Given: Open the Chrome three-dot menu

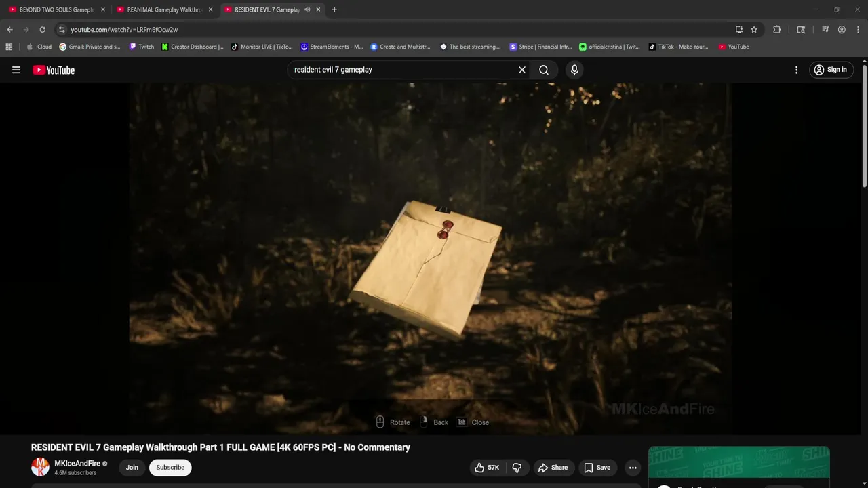Looking at the screenshot, I should tap(858, 30).
